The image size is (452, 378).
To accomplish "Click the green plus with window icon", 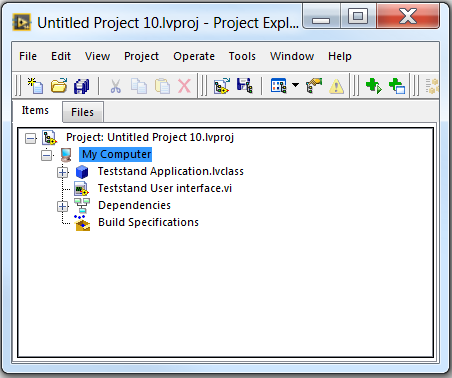I will pyautogui.click(x=397, y=86).
